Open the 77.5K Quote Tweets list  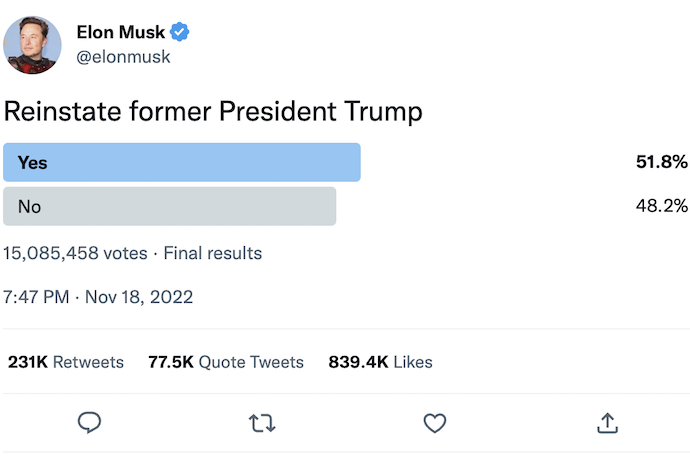point(226,362)
